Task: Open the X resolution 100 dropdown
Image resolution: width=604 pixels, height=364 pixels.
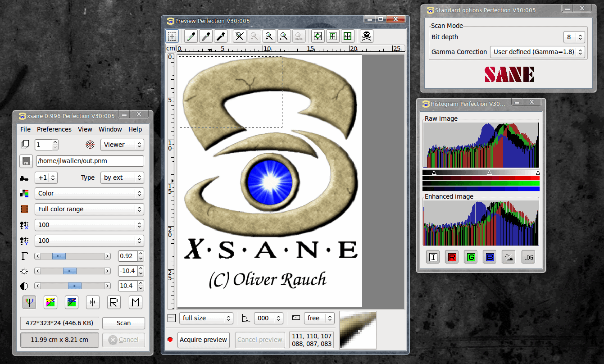Action: pos(89,225)
